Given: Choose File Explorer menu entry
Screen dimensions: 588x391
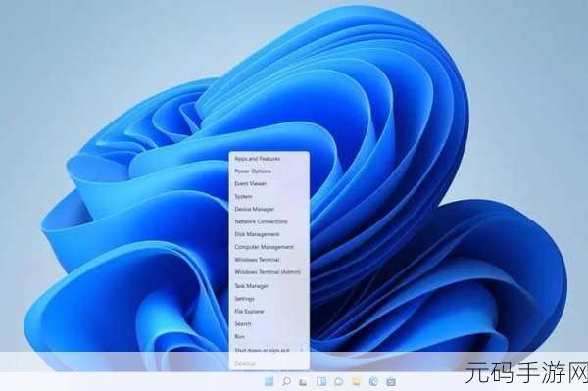Looking at the screenshot, I should click(269, 312).
